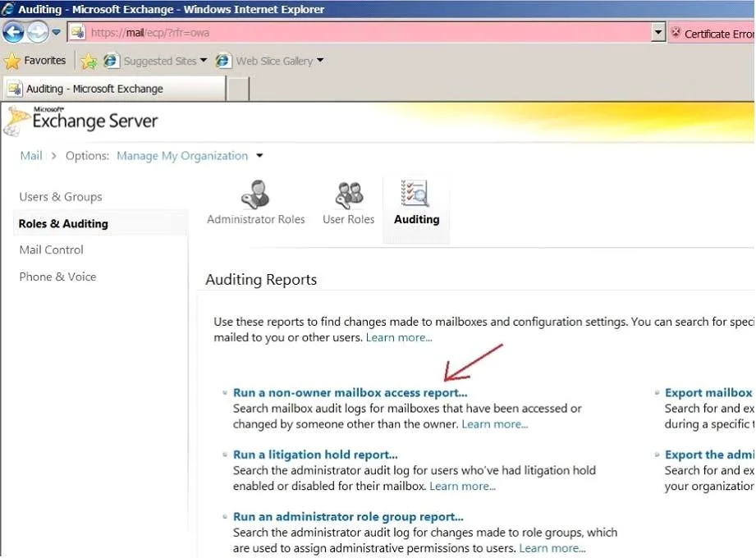This screenshot has height=558, width=756.
Task: Click Learn more after non-owner mailbox description
Action: point(495,424)
